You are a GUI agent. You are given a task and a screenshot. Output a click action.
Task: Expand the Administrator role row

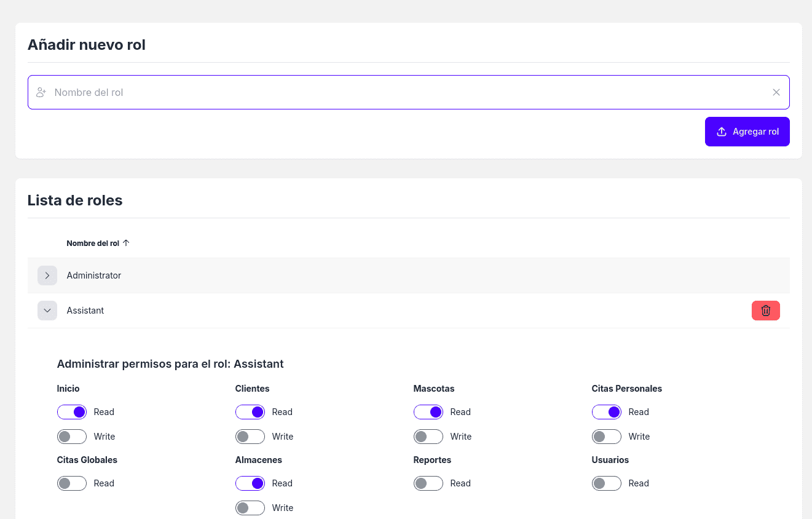pos(47,275)
